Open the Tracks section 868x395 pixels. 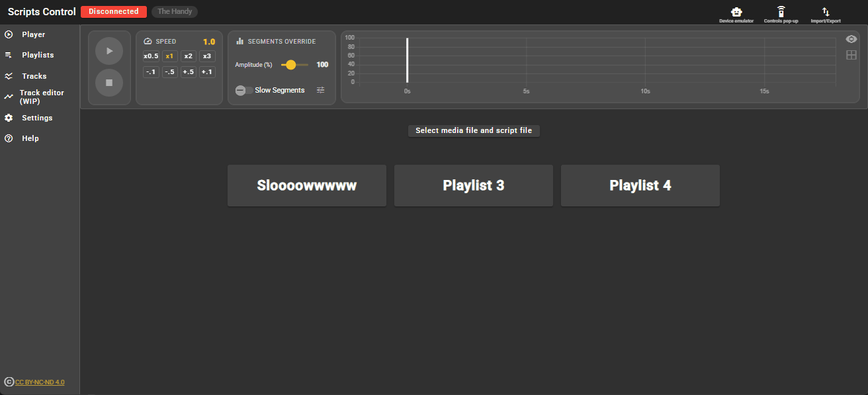40,76
